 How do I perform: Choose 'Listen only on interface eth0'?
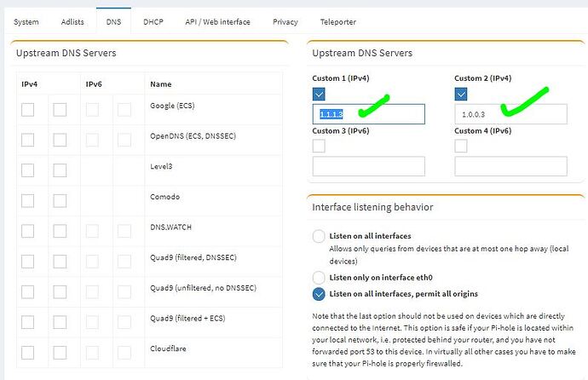click(319, 278)
